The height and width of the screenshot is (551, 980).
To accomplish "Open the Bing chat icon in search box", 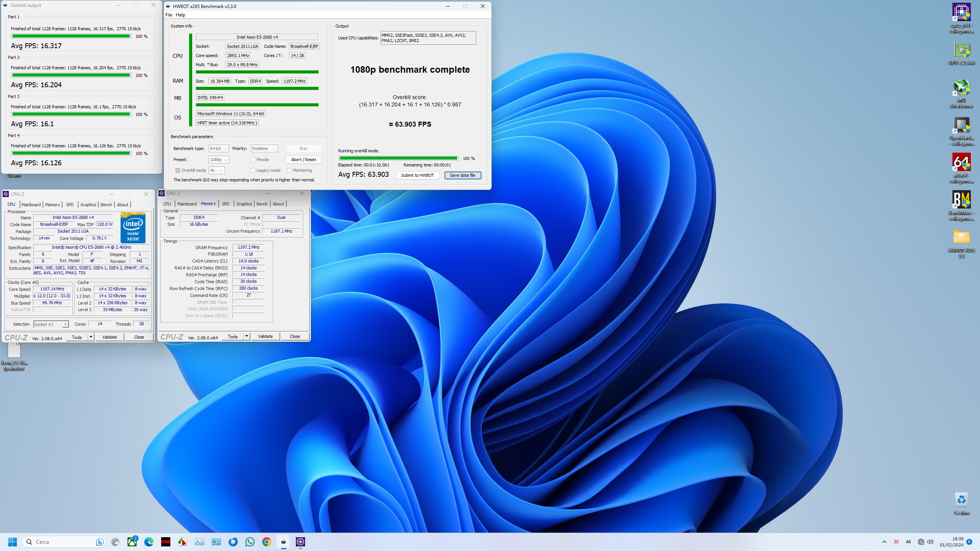I will [x=100, y=542].
